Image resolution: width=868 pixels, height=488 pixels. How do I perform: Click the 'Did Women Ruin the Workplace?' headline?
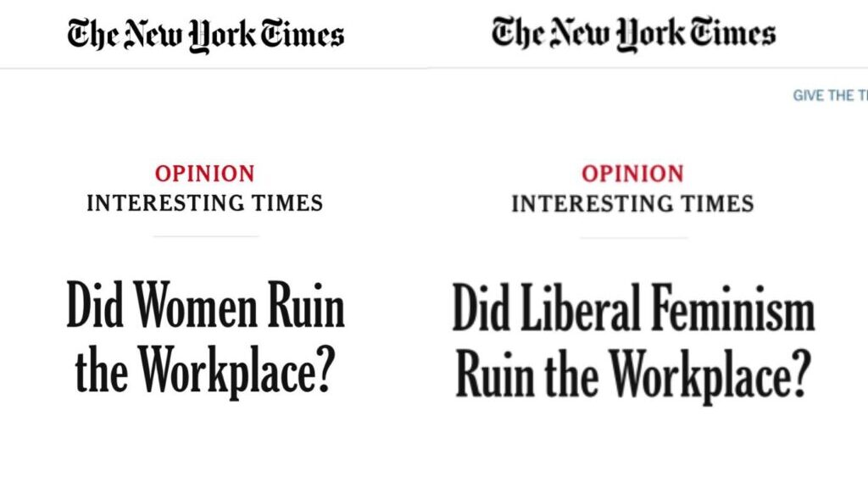[x=206, y=339]
